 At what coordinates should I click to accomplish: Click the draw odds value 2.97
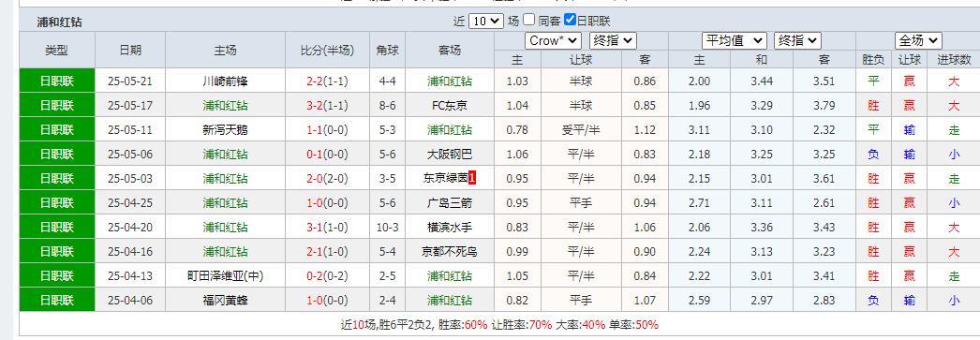762,301
